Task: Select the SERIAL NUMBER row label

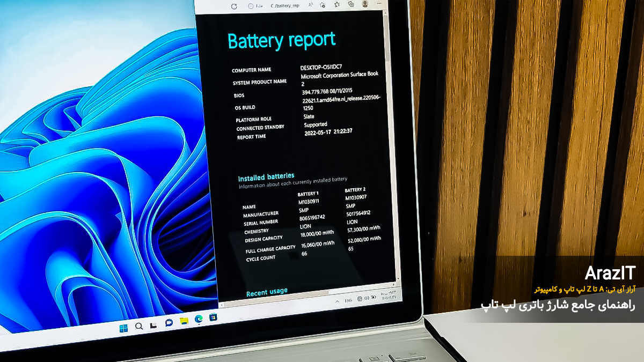Action: click(x=261, y=223)
